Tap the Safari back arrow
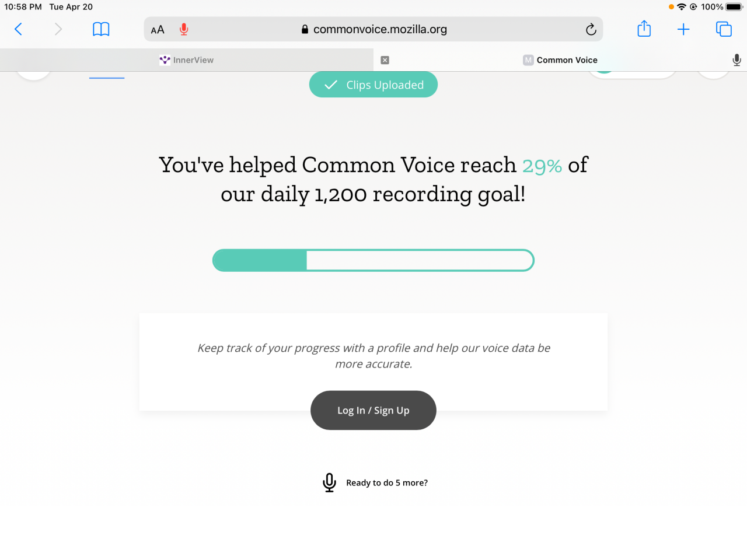Image resolution: width=747 pixels, height=560 pixels. [x=18, y=29]
